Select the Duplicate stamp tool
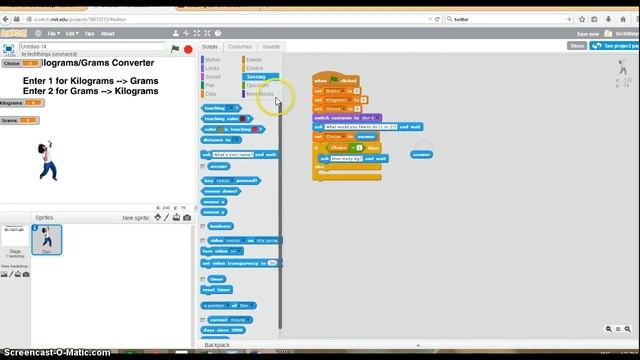Screen dimensions: 640x360 (176, 33)
